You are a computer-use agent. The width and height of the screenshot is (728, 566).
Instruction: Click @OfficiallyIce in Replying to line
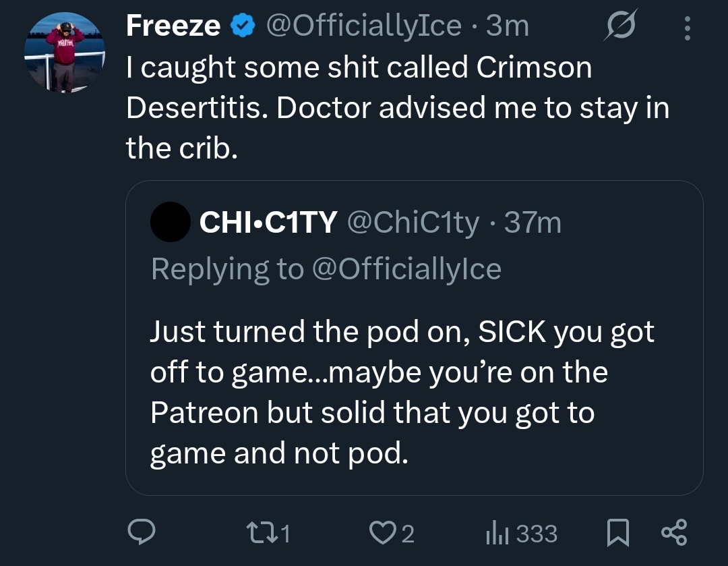(406, 269)
